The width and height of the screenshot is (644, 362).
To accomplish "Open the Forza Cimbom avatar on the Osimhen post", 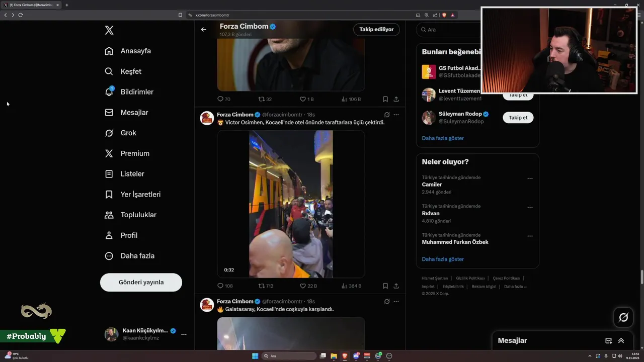I will pyautogui.click(x=207, y=118).
